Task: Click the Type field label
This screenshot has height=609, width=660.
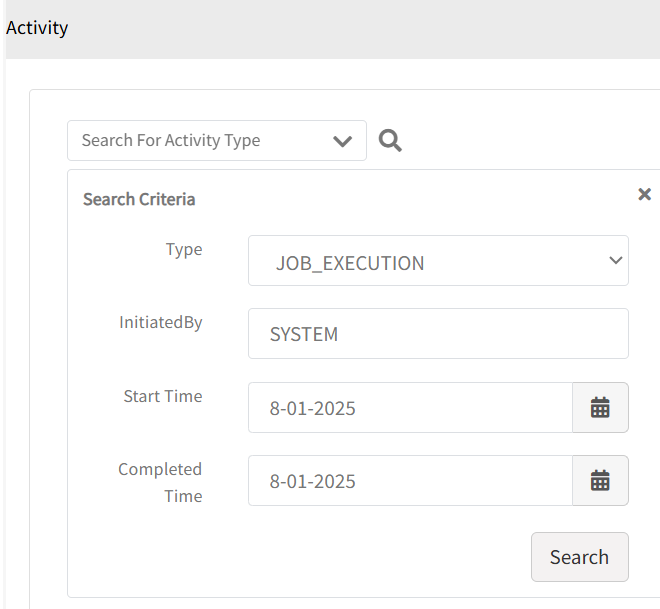Action: [184, 250]
